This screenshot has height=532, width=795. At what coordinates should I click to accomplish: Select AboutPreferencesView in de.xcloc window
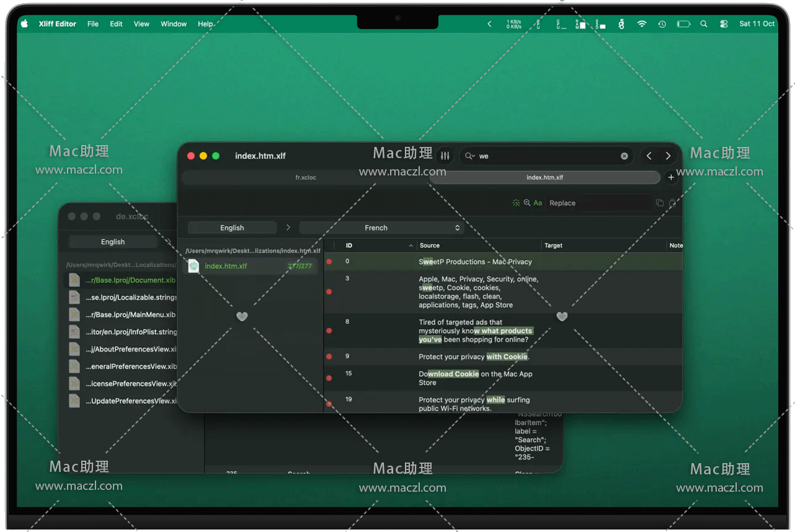click(121, 349)
